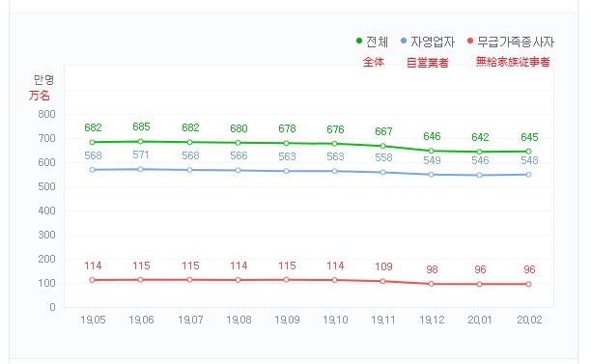Image resolution: width=591 pixels, height=364 pixels.
Task: Click the 20.02 x-axis label
Action: coord(529,320)
